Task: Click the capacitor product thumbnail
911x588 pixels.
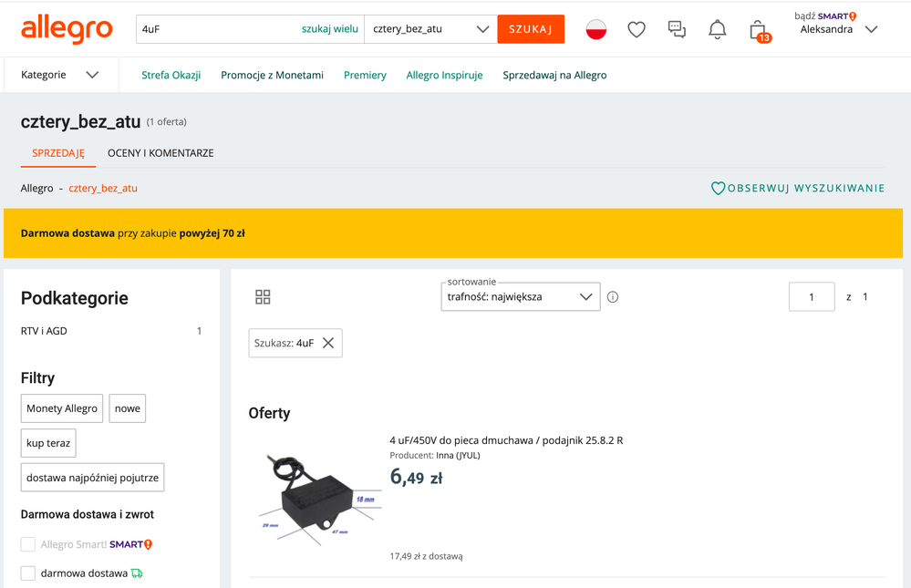Action: click(319, 500)
